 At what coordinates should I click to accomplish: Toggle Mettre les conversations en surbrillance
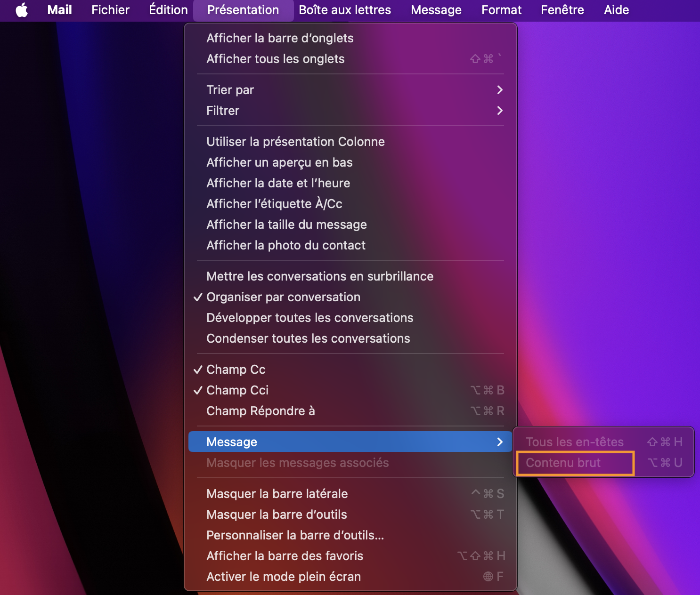pyautogui.click(x=350, y=276)
